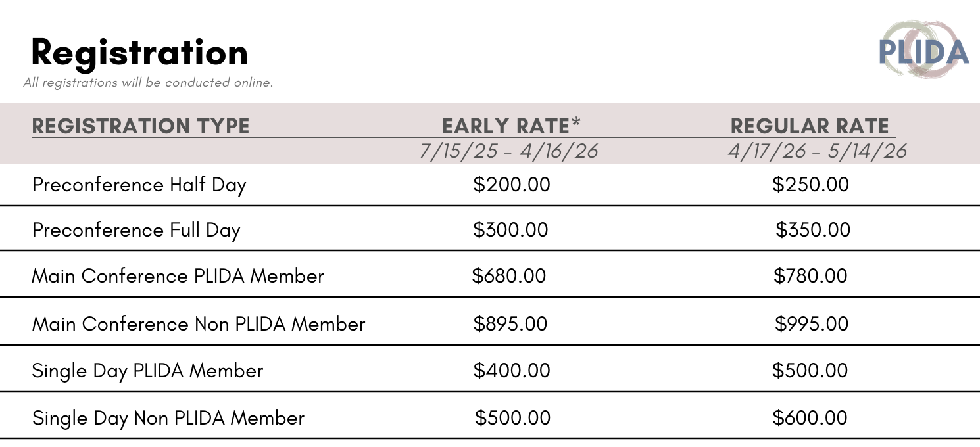980x447 pixels.
Task: Click the $995.00 regular rate price
Action: [812, 323]
